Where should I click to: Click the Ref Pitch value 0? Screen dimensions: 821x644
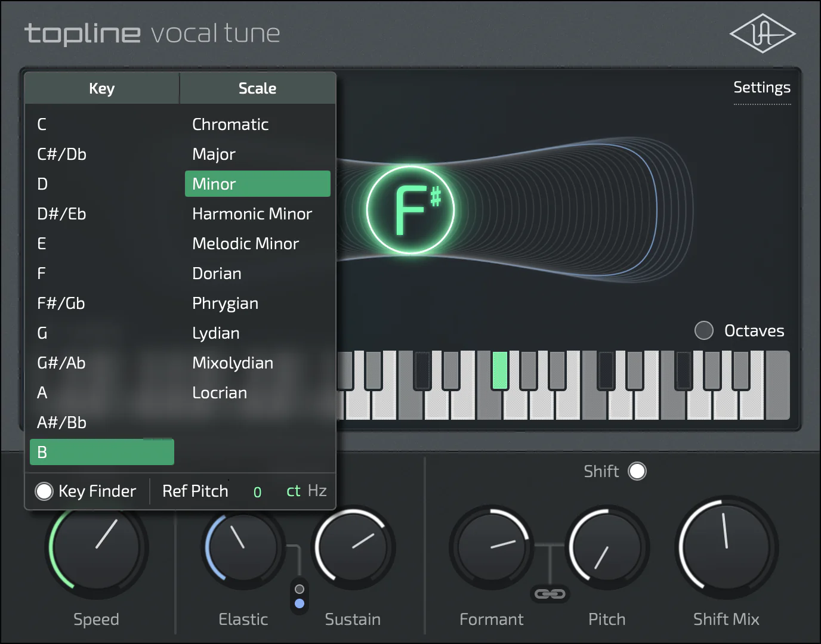coord(257,492)
